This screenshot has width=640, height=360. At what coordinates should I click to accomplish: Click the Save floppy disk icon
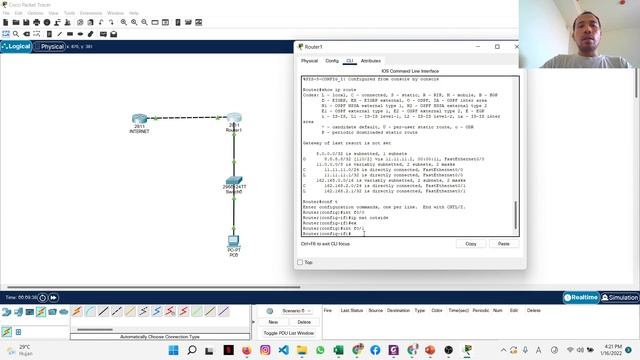click(x=26, y=22)
